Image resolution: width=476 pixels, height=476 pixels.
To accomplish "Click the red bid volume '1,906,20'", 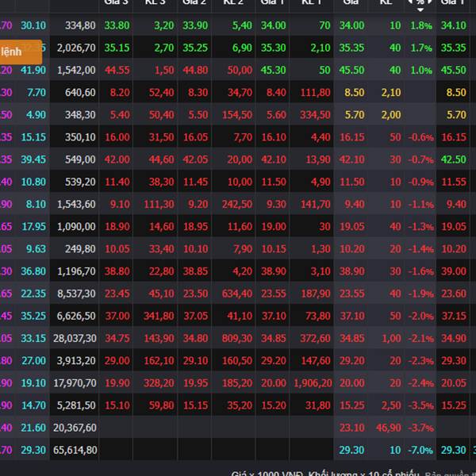I will [313, 383].
